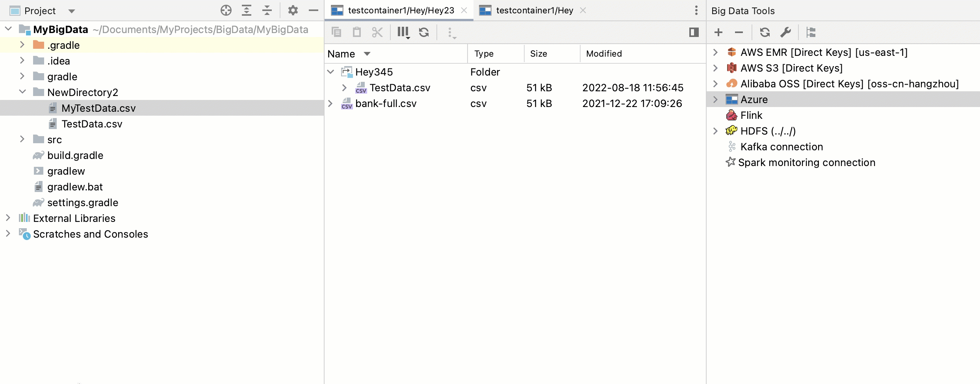The height and width of the screenshot is (384, 980).
Task: Expand the AWS EMR connection node
Action: [715, 52]
